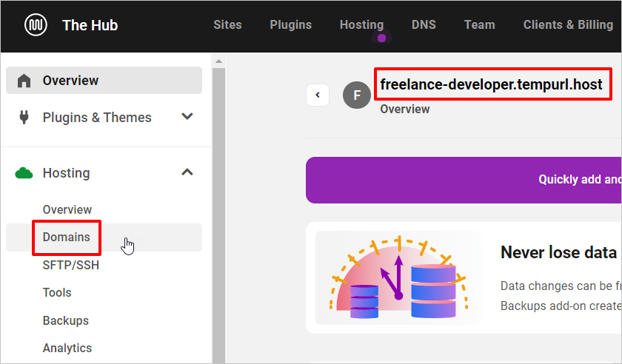
Task: Select the Overview item in the sidebar
Action: pyautogui.click(x=104, y=81)
